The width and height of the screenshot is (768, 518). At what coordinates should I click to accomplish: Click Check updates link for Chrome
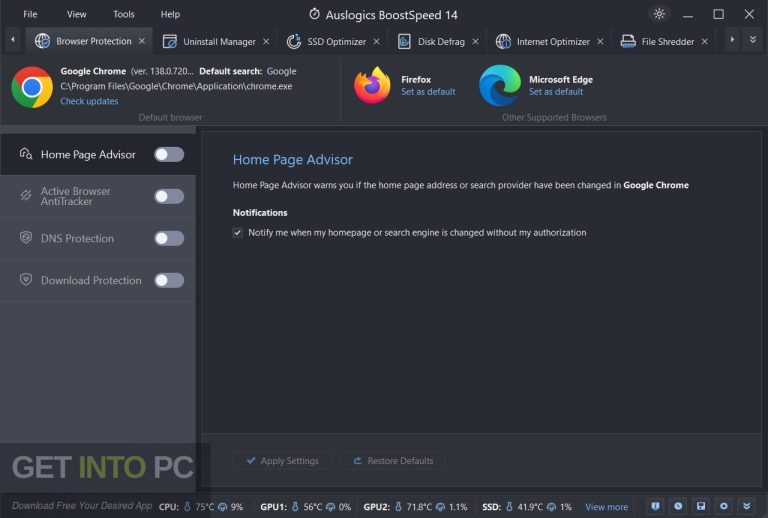coord(89,101)
